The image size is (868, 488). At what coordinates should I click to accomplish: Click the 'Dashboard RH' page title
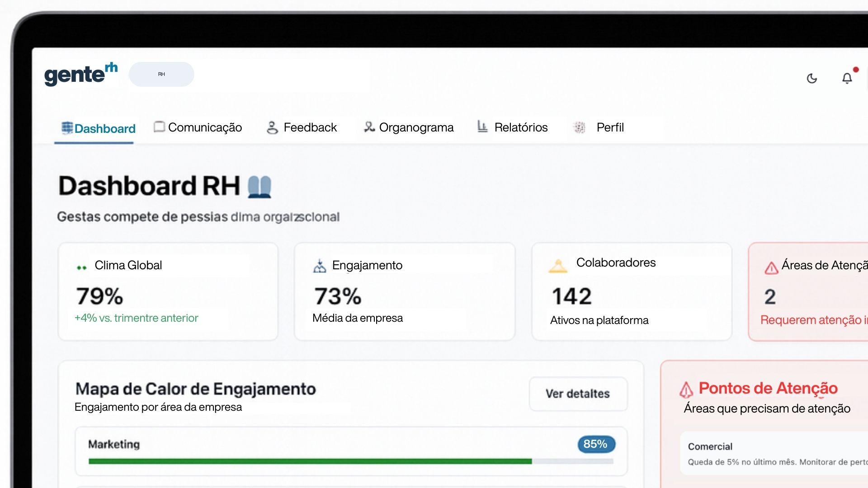point(149,186)
